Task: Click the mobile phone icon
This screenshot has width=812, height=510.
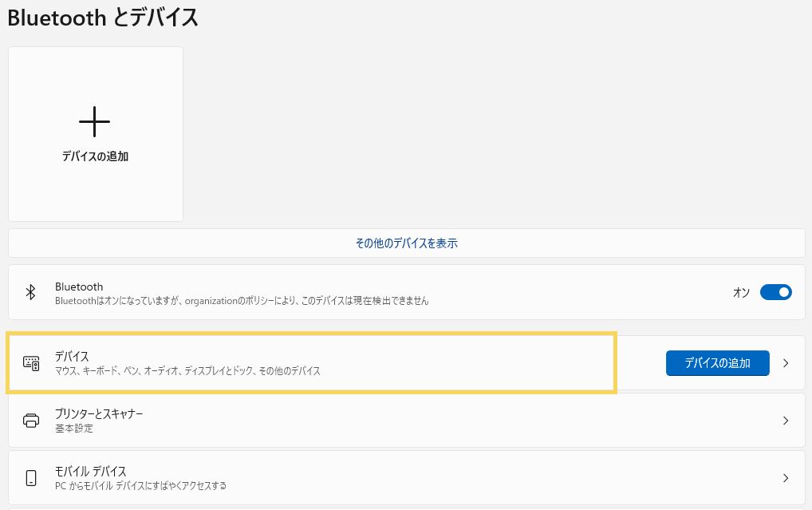Action: tap(31, 478)
